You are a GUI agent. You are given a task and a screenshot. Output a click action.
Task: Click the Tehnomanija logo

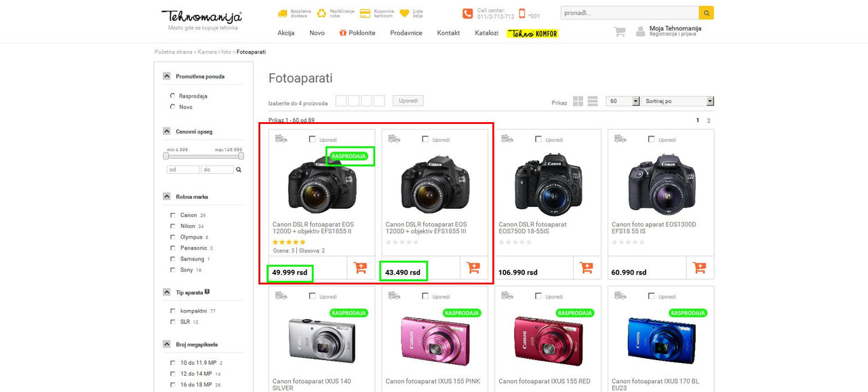point(201,16)
